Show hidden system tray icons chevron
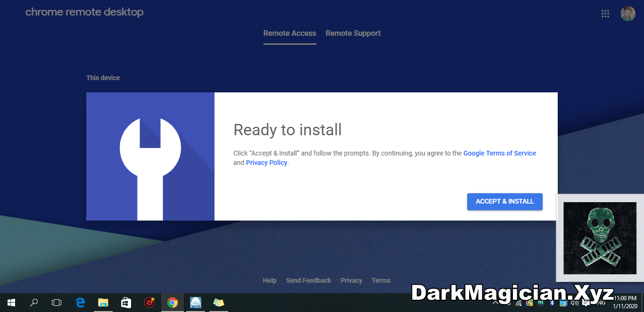Image resolution: width=644 pixels, height=312 pixels. [x=495, y=304]
